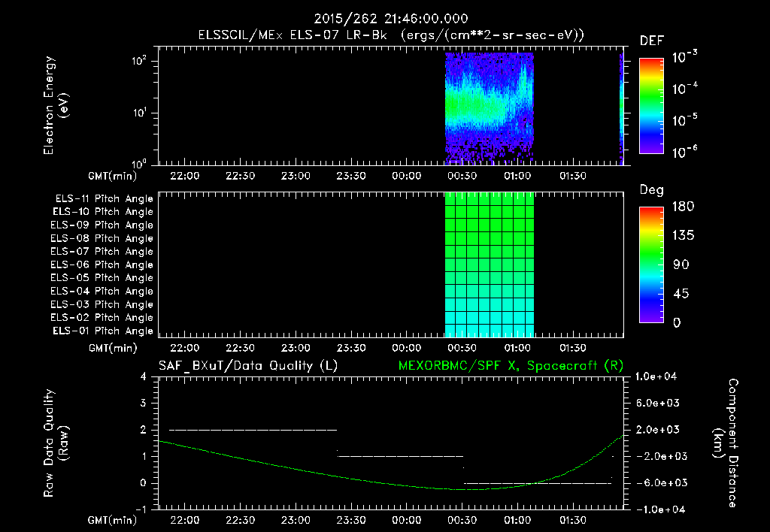Click 00:00 on the bottom panel time axis
Image resolution: width=770 pixels, height=532 pixels.
(407, 520)
